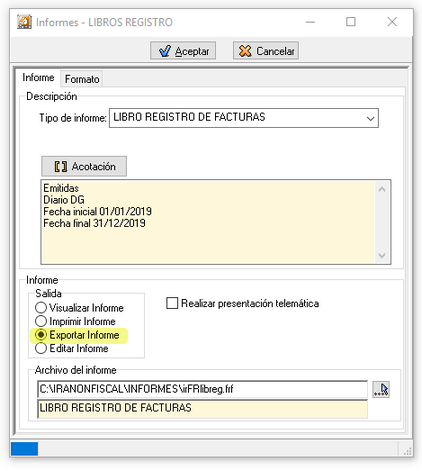Image resolution: width=422 pixels, height=471 pixels.
Task: Click the scroll up arrow in the acotación box
Action: (x=382, y=189)
